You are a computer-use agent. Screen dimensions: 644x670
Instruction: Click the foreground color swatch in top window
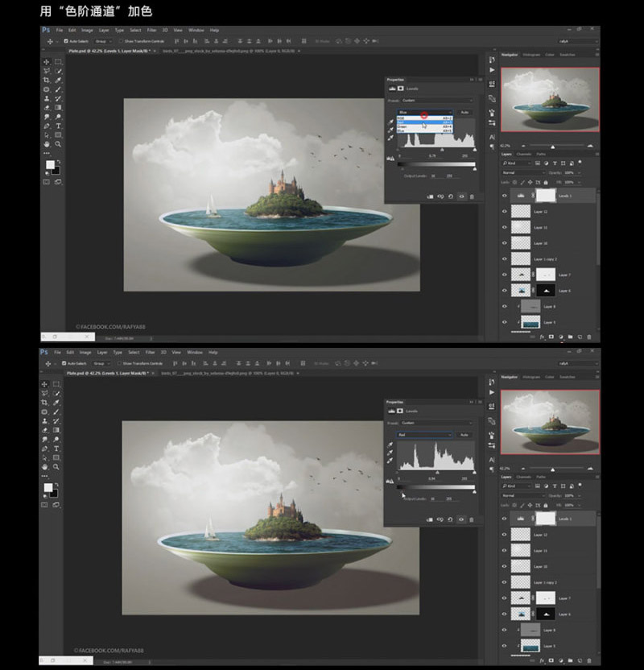[x=50, y=165]
